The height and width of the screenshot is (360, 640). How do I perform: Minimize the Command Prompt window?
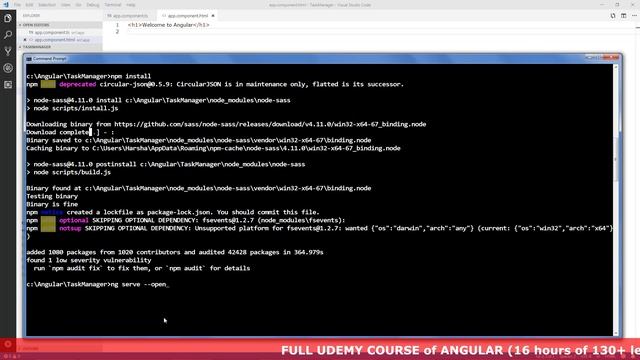click(x=589, y=58)
